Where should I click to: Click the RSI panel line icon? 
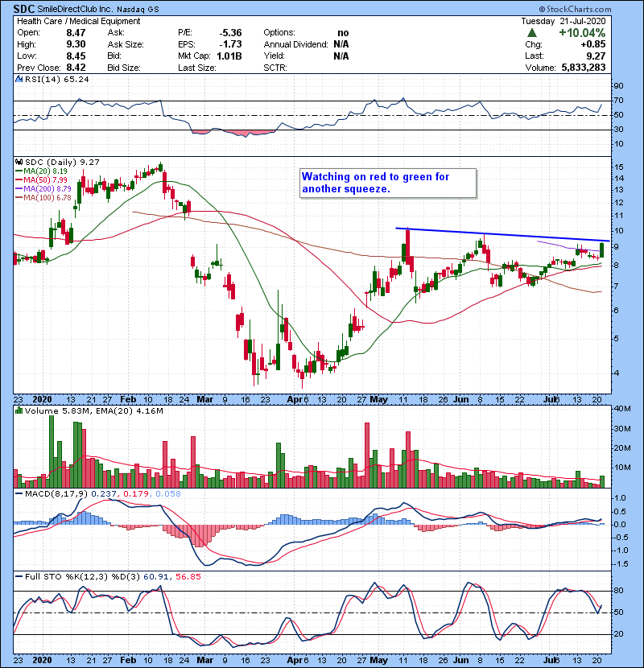tap(19, 79)
